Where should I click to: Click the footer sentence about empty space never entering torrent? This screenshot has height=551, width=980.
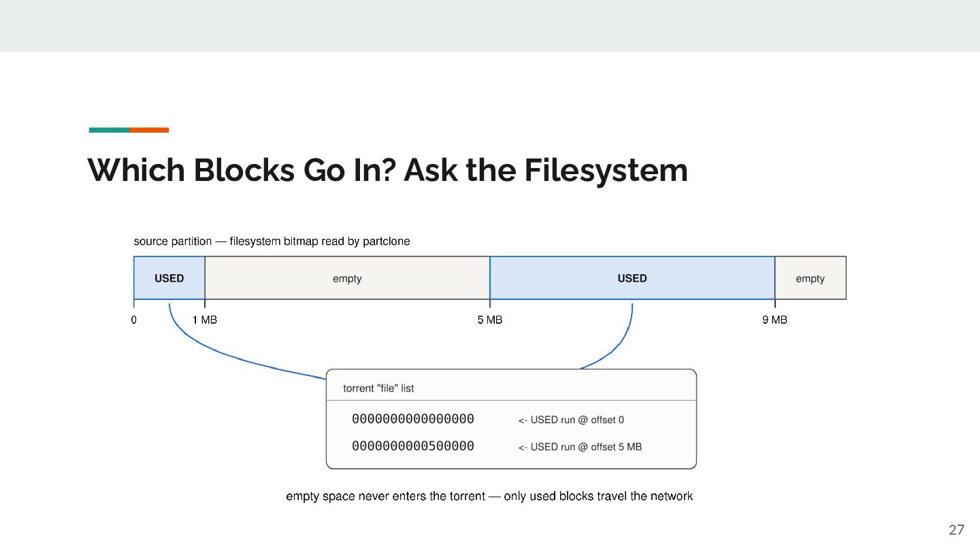click(x=489, y=497)
